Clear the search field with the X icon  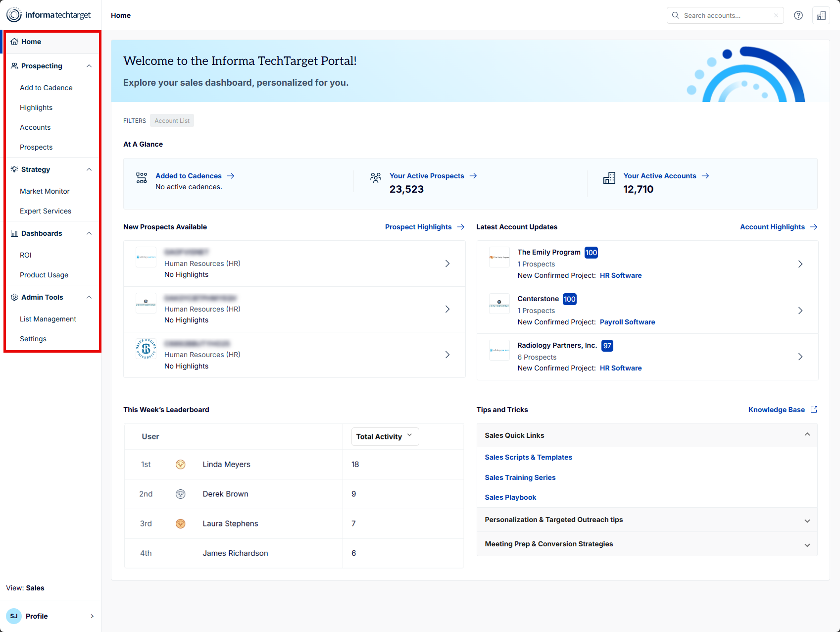pyautogui.click(x=776, y=15)
